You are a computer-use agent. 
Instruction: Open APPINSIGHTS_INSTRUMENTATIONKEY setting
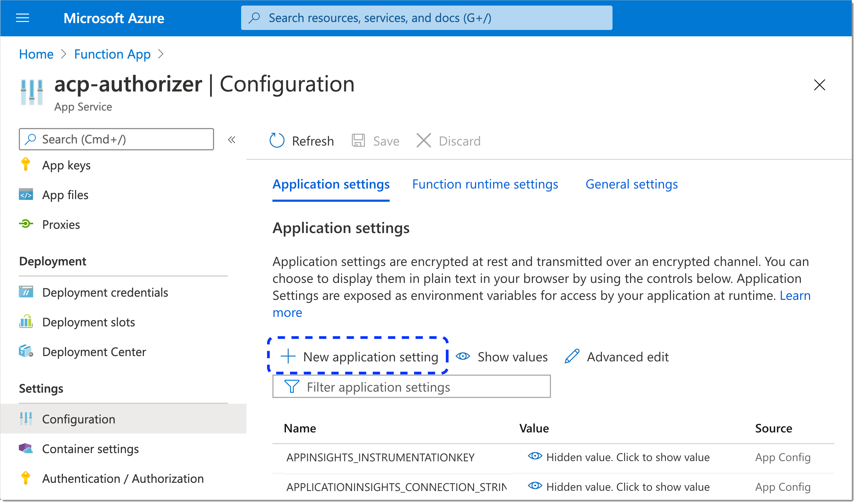click(x=381, y=458)
